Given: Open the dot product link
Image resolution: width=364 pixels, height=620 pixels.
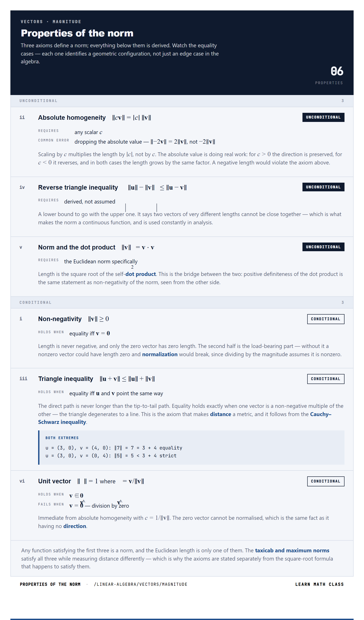Looking at the screenshot, I should point(141,274).
